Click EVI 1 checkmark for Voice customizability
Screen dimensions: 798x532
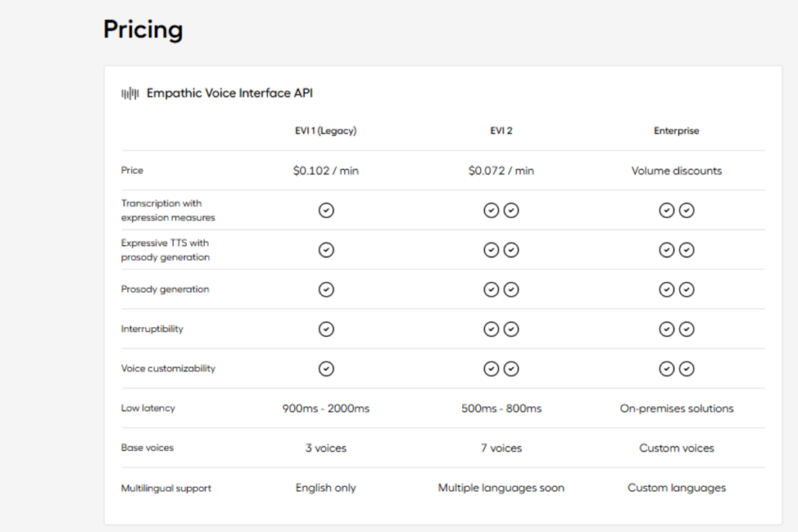[x=327, y=368]
